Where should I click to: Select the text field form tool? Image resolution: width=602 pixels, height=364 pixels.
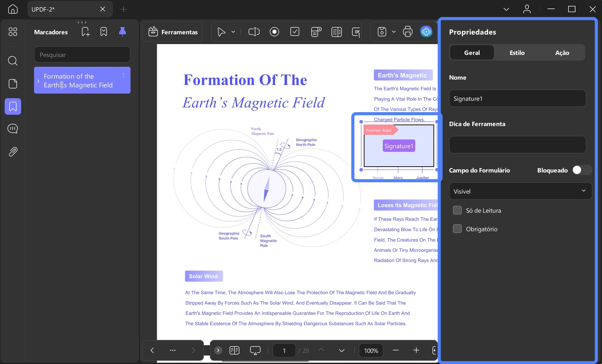click(254, 32)
